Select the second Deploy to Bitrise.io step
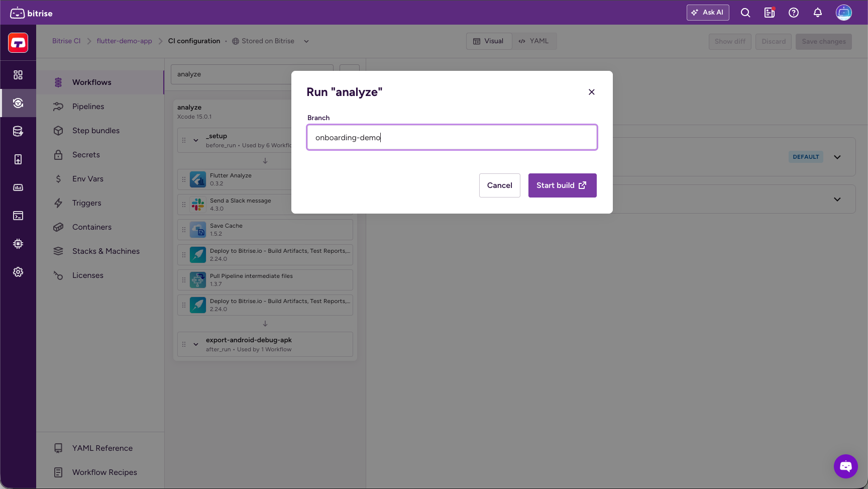Image resolution: width=868 pixels, height=489 pixels. click(x=265, y=305)
